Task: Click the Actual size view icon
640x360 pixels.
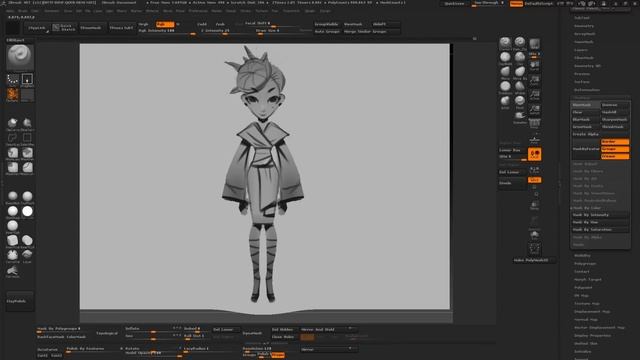Action: coord(534,95)
